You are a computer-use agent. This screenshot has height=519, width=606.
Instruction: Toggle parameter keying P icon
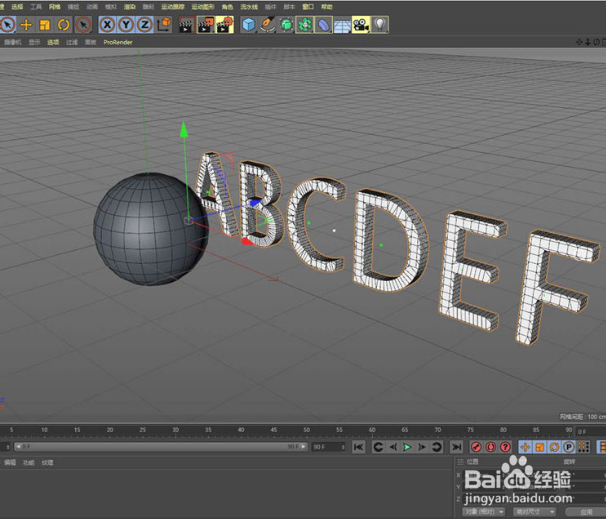click(x=569, y=447)
